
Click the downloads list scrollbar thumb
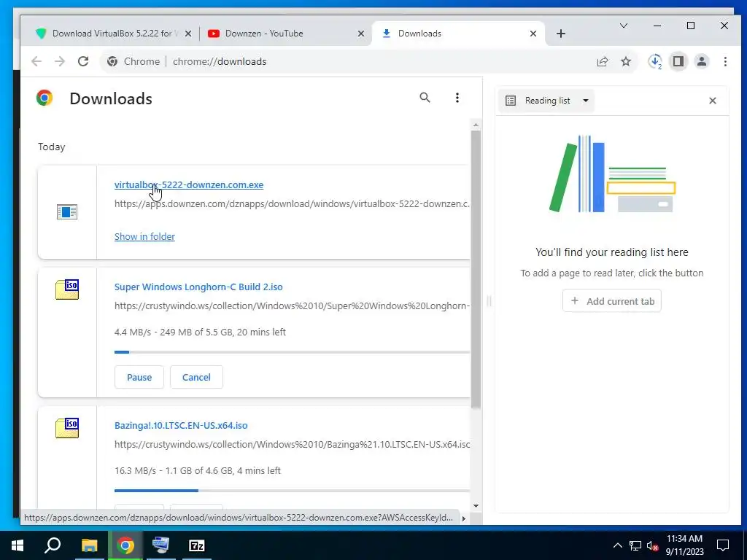pyautogui.click(x=476, y=269)
